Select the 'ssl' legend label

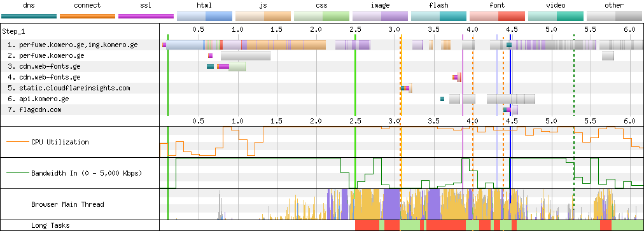[146, 5]
